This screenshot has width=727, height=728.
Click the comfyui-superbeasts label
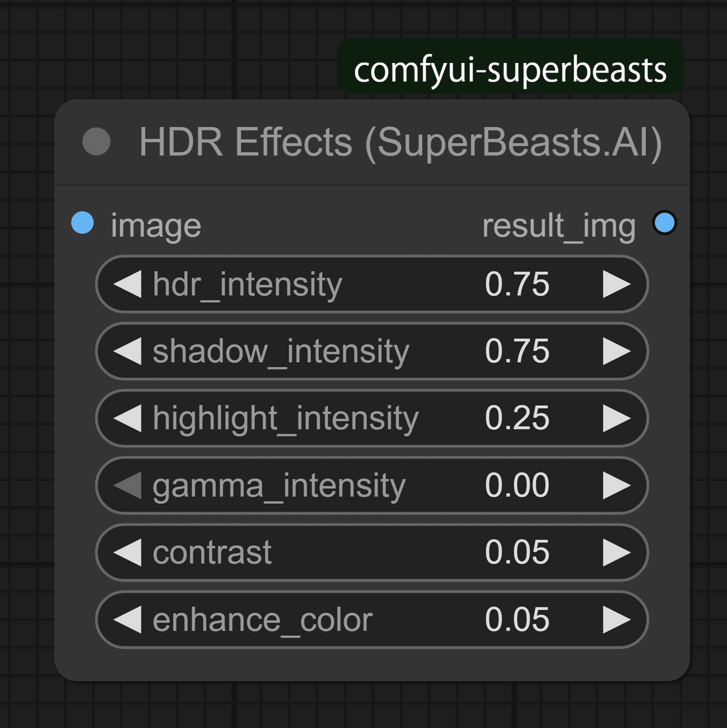[x=511, y=68]
